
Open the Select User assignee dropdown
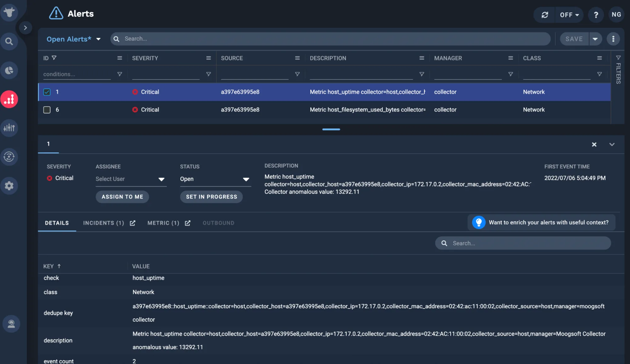(131, 179)
